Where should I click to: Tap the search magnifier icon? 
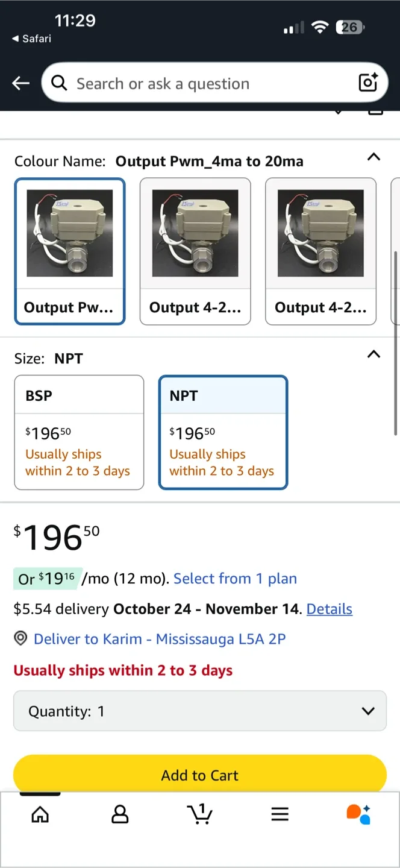coord(59,83)
